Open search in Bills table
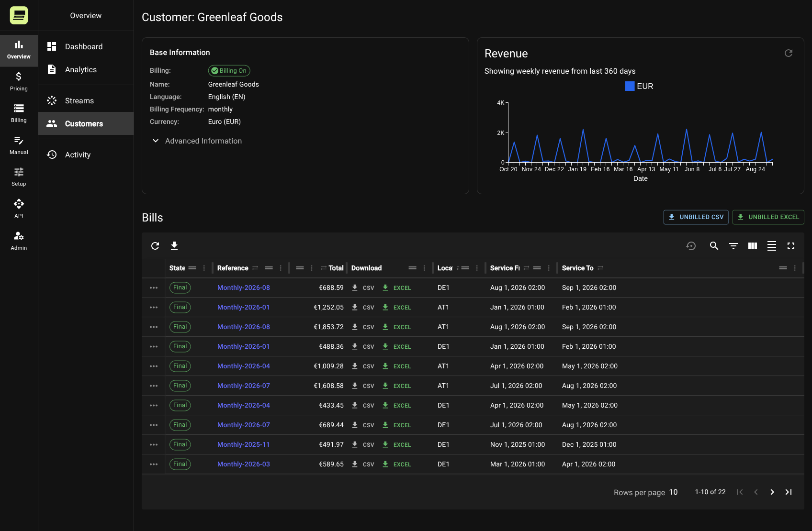The height and width of the screenshot is (531, 812). coord(714,246)
